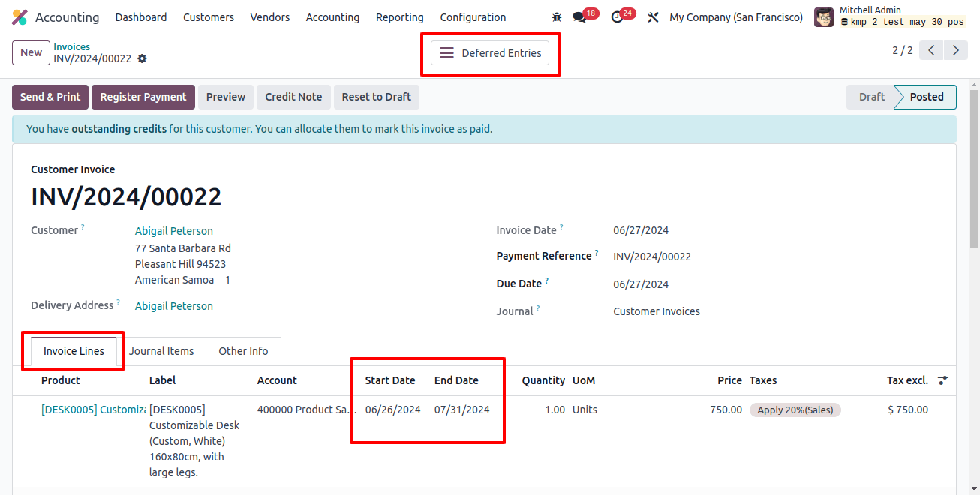Click the Accounting app logo icon
The width and height of the screenshot is (980, 495).
20,17
